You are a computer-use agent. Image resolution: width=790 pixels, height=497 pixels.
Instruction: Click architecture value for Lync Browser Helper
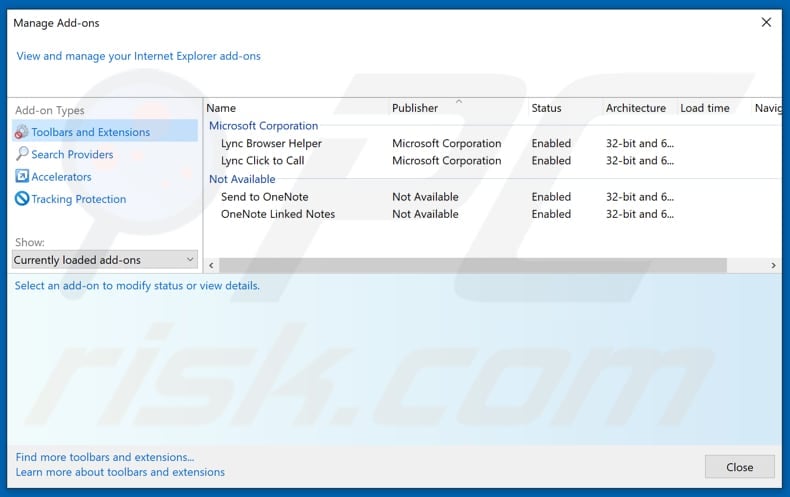(x=639, y=143)
